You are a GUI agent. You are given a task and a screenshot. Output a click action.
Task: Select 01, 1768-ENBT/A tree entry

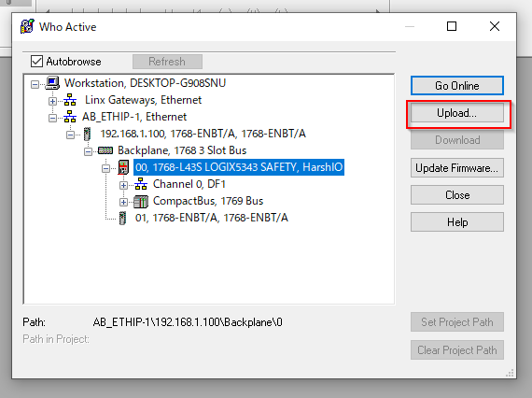(211, 218)
